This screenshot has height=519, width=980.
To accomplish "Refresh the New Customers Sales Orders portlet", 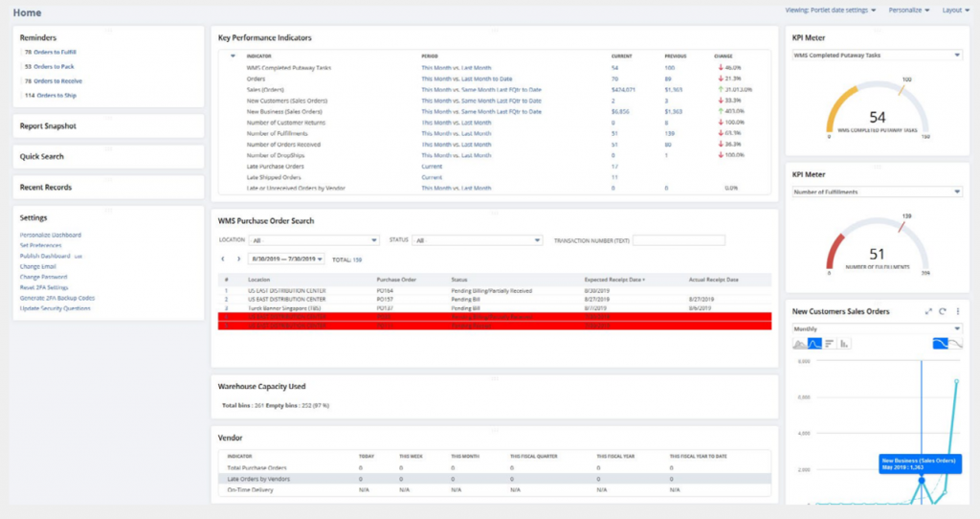I will 943,311.
